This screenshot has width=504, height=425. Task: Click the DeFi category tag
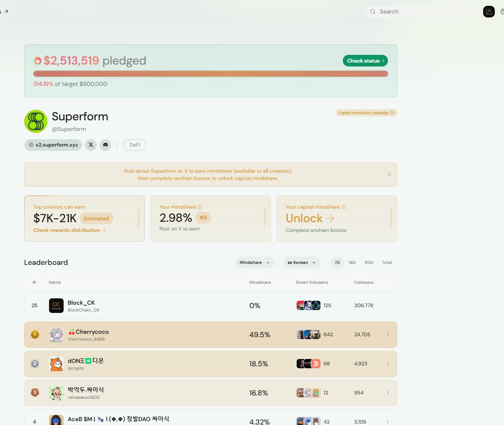click(134, 145)
